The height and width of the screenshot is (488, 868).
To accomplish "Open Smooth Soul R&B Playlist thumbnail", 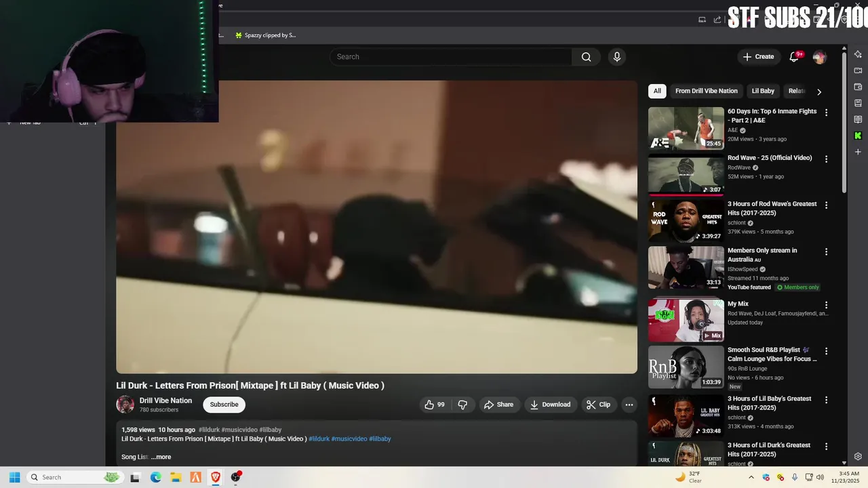I will coord(686,367).
